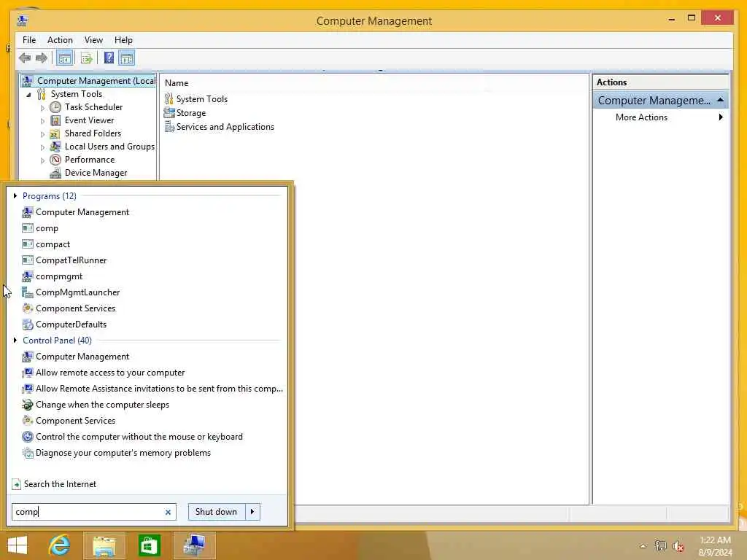747x560 pixels.
Task: Select Local Users and Groups node
Action: [x=109, y=147]
